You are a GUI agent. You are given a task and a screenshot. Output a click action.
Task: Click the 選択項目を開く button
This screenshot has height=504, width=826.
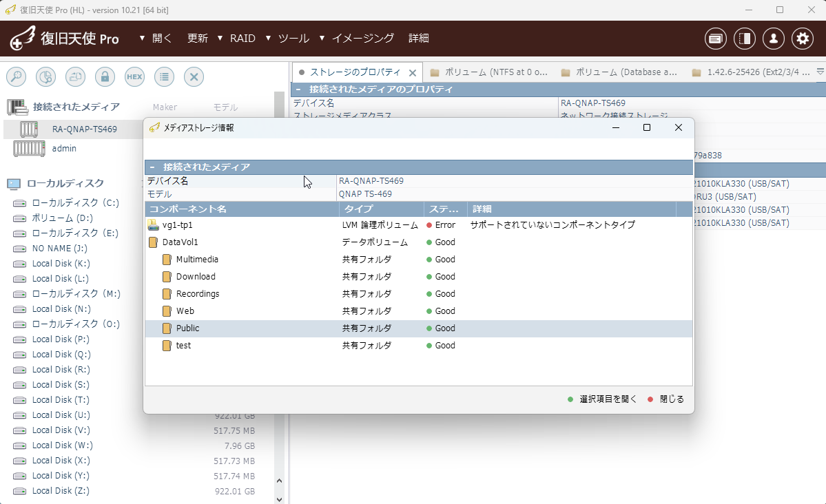click(601, 399)
